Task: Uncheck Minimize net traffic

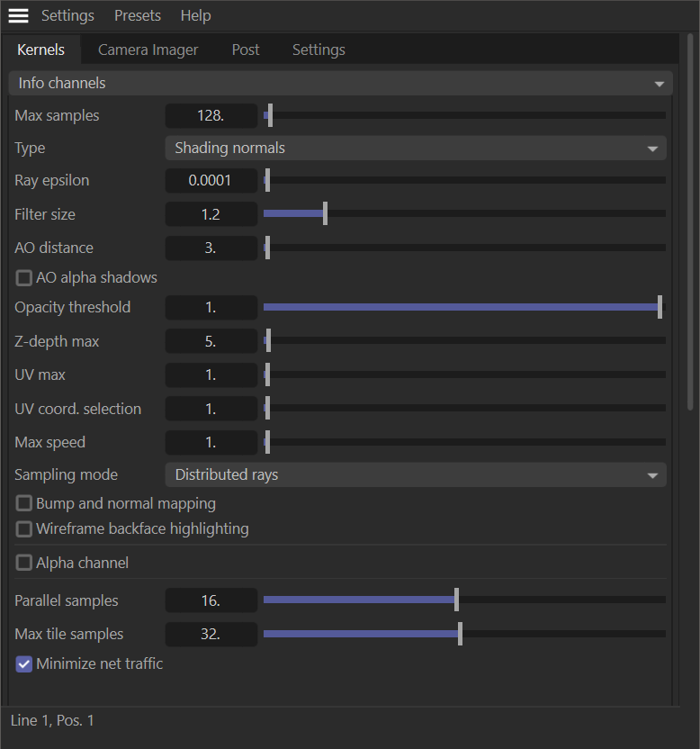Action: tap(24, 664)
